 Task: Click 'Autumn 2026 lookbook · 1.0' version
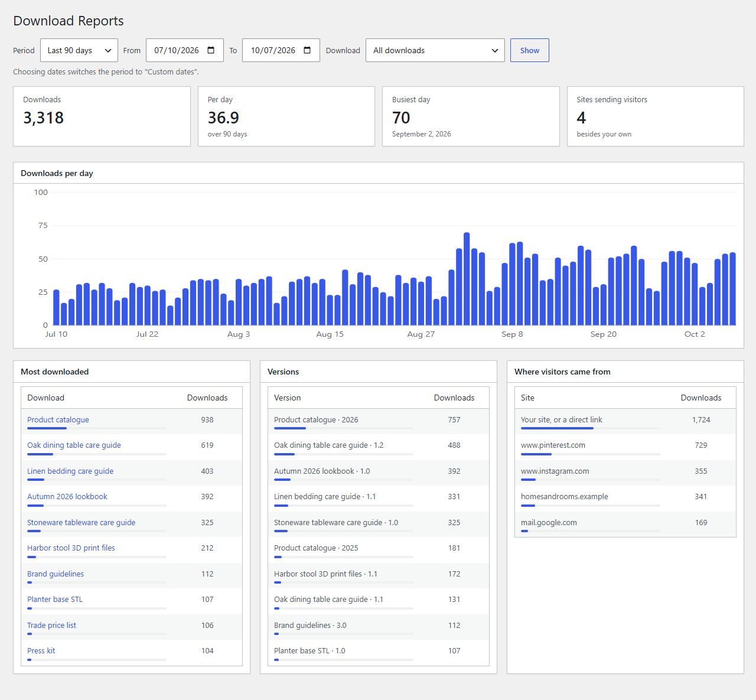(379, 473)
